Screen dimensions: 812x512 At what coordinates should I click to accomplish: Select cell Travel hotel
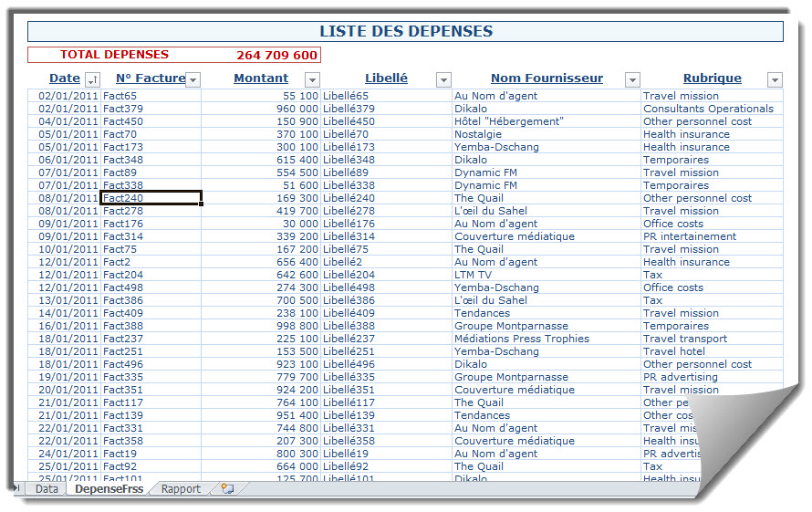(x=712, y=351)
